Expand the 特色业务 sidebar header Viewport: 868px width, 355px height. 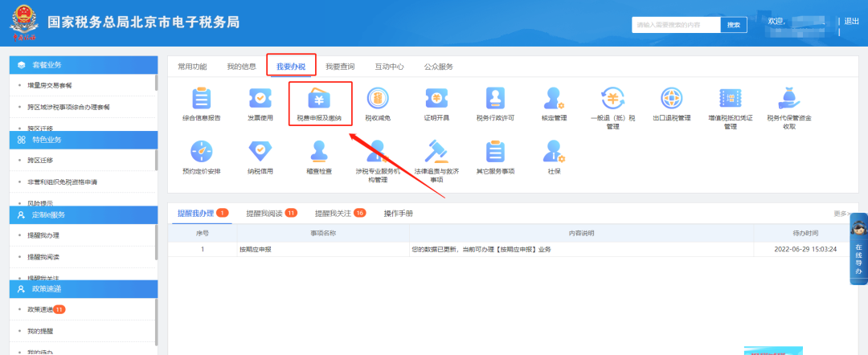(x=84, y=139)
